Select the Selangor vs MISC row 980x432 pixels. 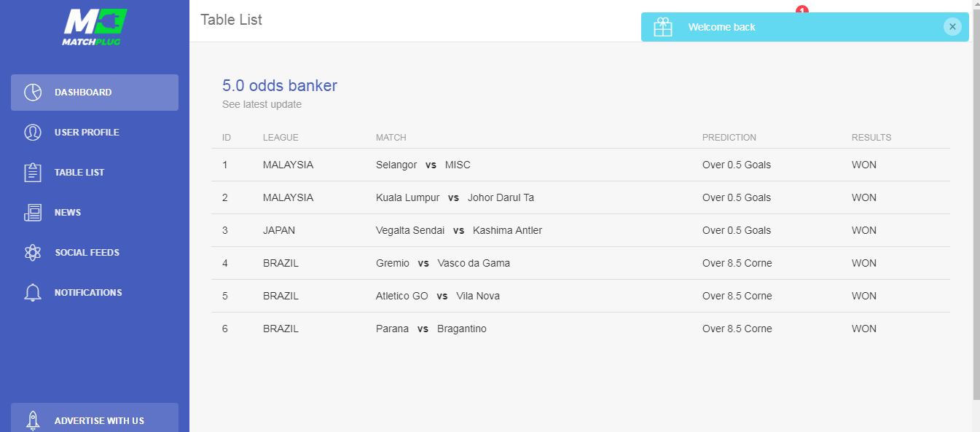coord(581,165)
